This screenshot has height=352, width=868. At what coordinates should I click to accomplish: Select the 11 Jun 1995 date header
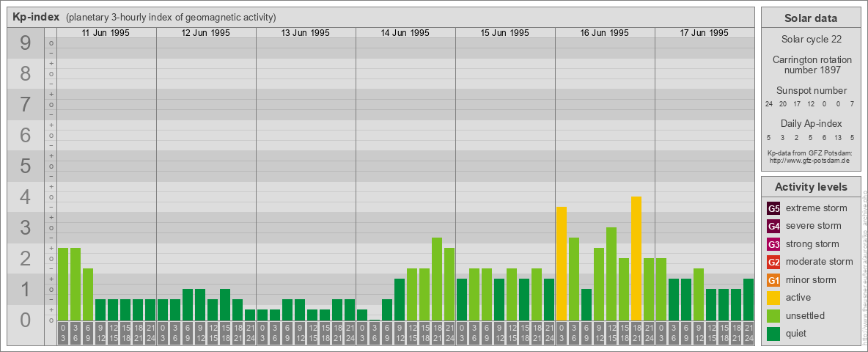tap(106, 33)
